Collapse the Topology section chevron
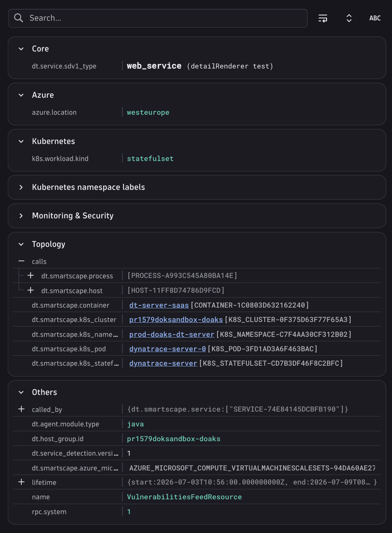392x533 pixels. coord(21,244)
